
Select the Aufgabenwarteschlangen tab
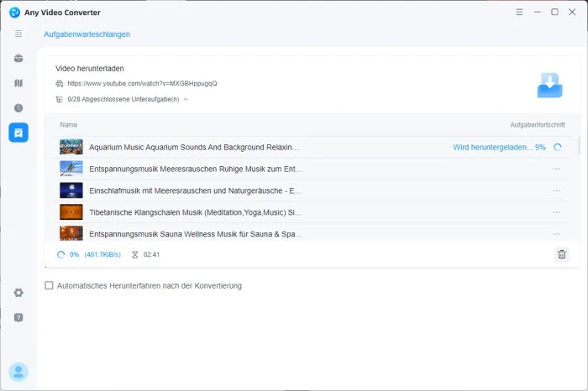tap(87, 34)
